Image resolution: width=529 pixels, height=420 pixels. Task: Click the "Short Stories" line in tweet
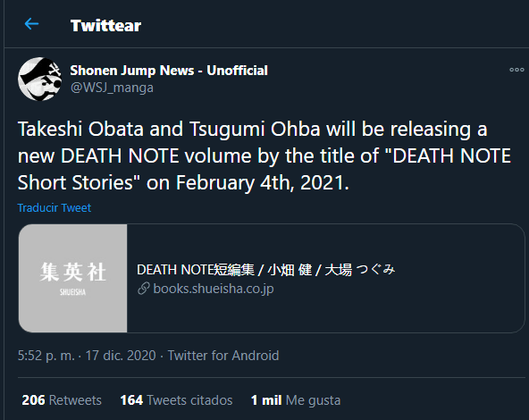click(183, 182)
